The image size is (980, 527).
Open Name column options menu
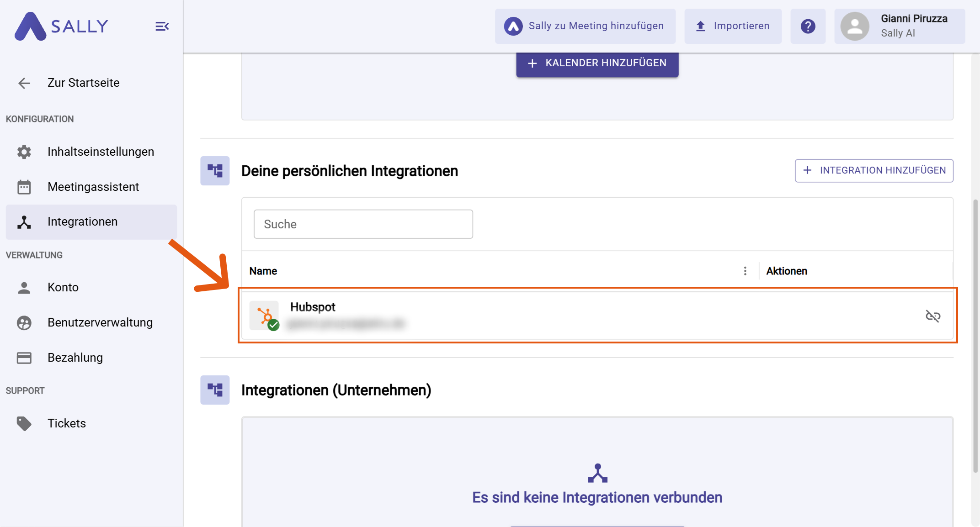click(x=745, y=271)
